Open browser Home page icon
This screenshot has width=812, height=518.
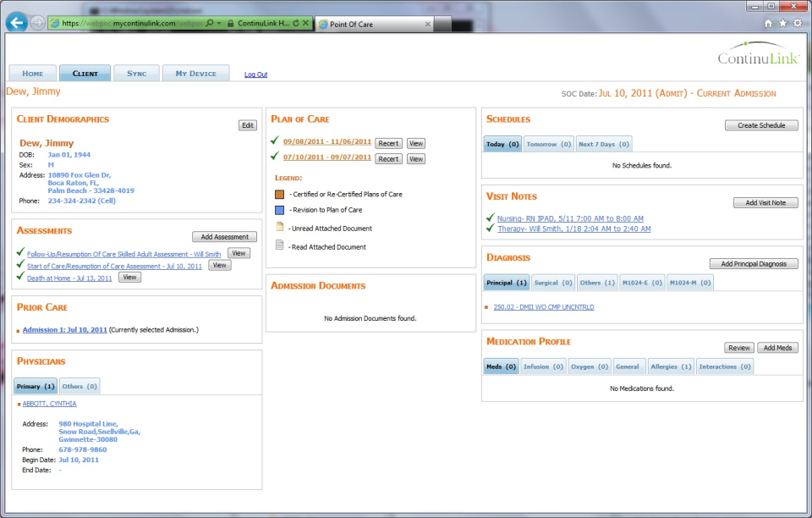769,23
